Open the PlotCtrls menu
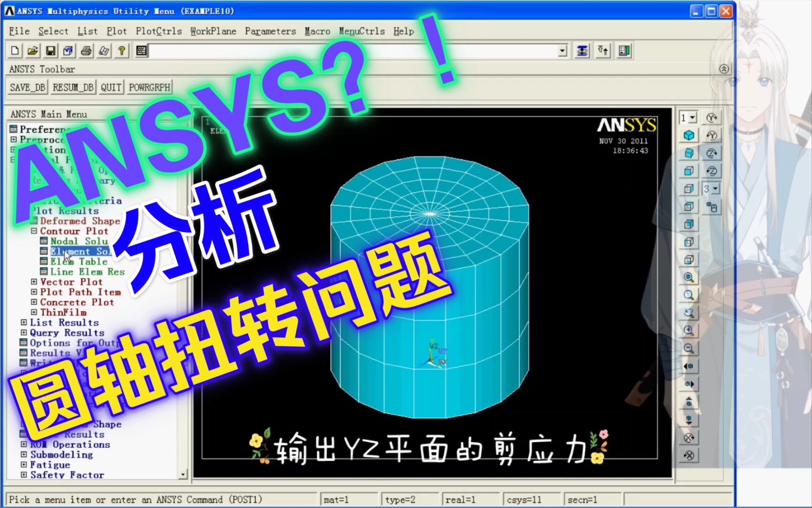This screenshot has width=812, height=508. pyautogui.click(x=159, y=31)
